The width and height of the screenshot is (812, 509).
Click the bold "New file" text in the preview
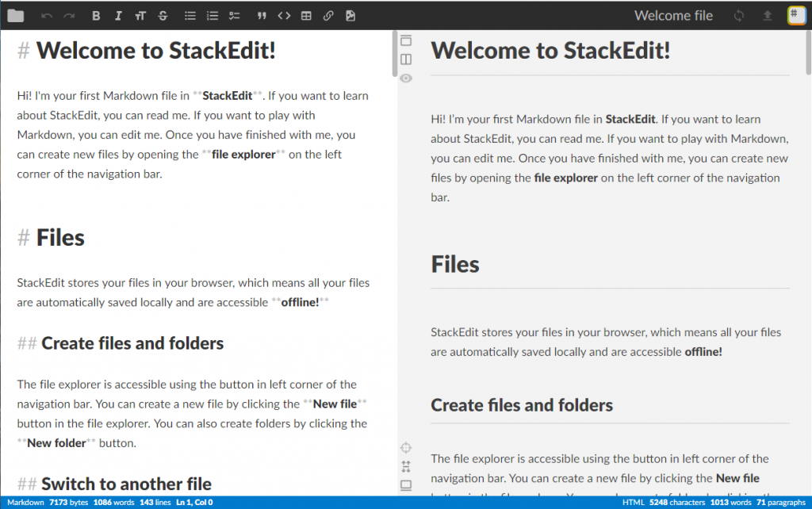tap(737, 478)
